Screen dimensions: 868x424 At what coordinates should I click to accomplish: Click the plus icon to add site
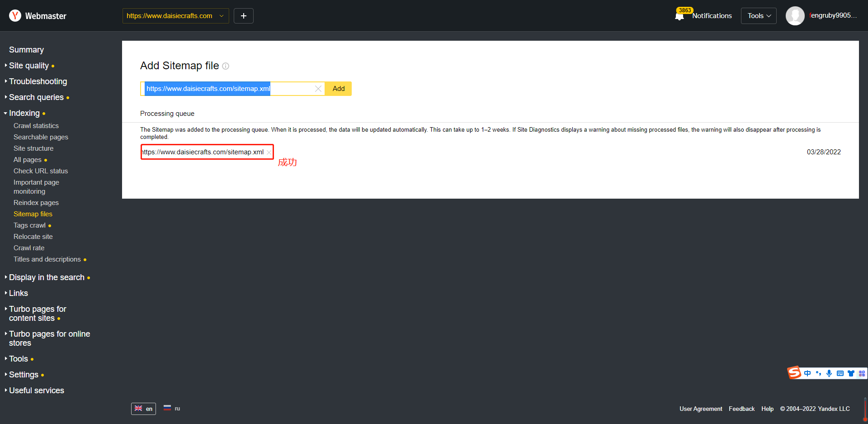244,16
